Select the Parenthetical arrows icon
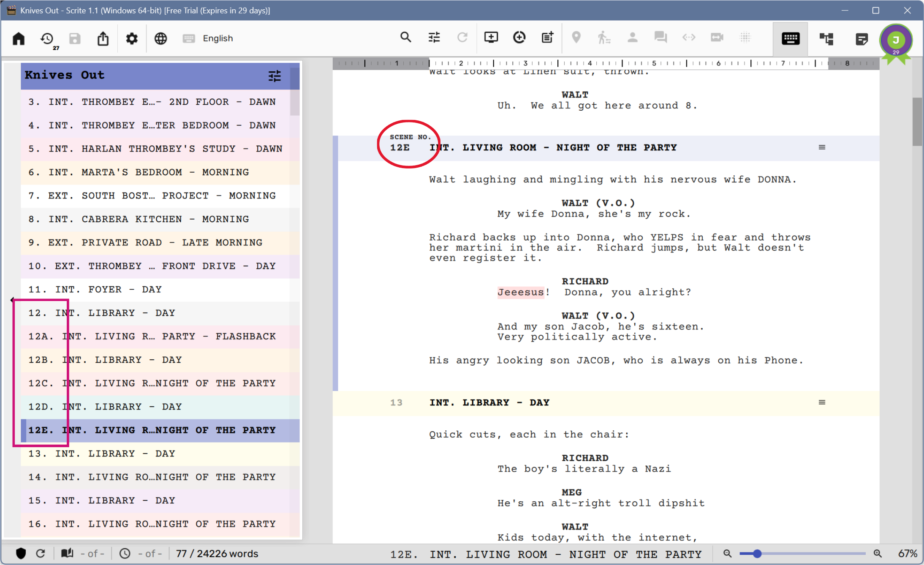This screenshot has height=565, width=924. pos(689,37)
